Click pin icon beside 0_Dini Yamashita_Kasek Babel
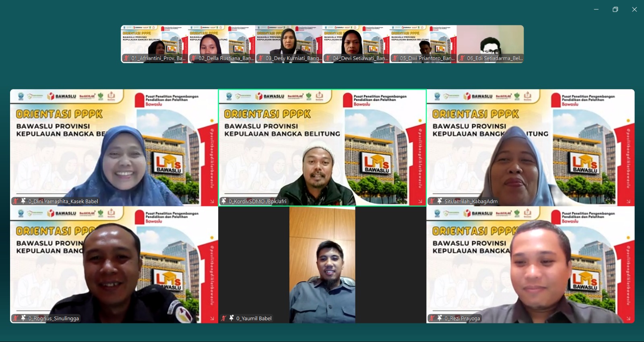 (23, 201)
